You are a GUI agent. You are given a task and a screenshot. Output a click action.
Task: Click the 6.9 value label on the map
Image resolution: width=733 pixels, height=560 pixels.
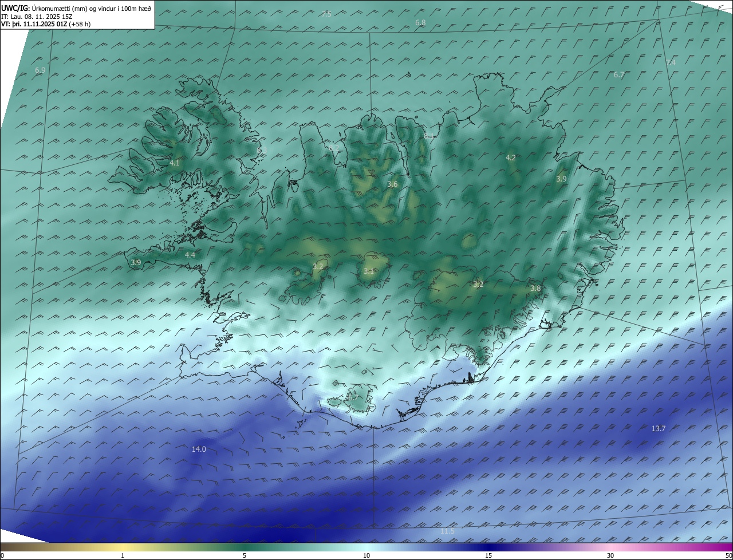click(x=40, y=70)
